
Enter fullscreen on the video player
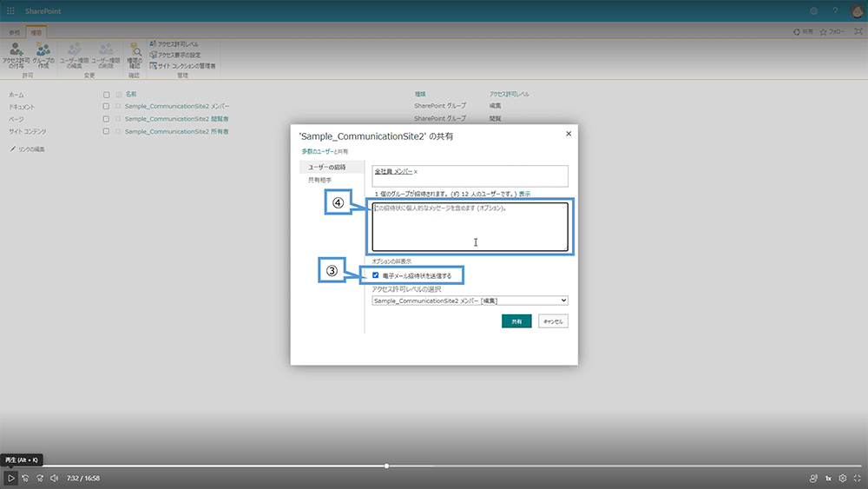pos(857,478)
